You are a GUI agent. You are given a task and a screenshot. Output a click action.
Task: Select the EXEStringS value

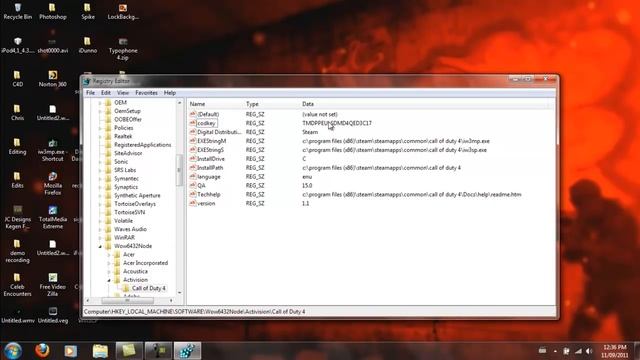(211, 150)
